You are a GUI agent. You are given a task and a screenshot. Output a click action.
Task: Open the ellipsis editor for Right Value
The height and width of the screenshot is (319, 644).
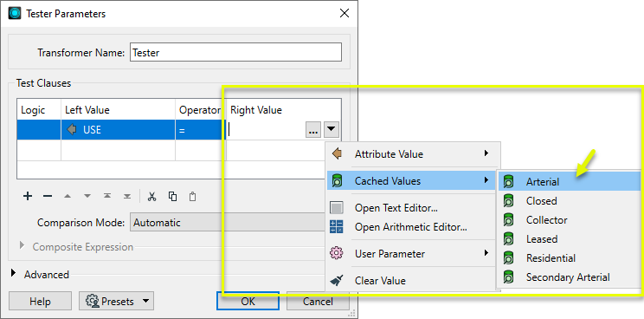(x=313, y=131)
